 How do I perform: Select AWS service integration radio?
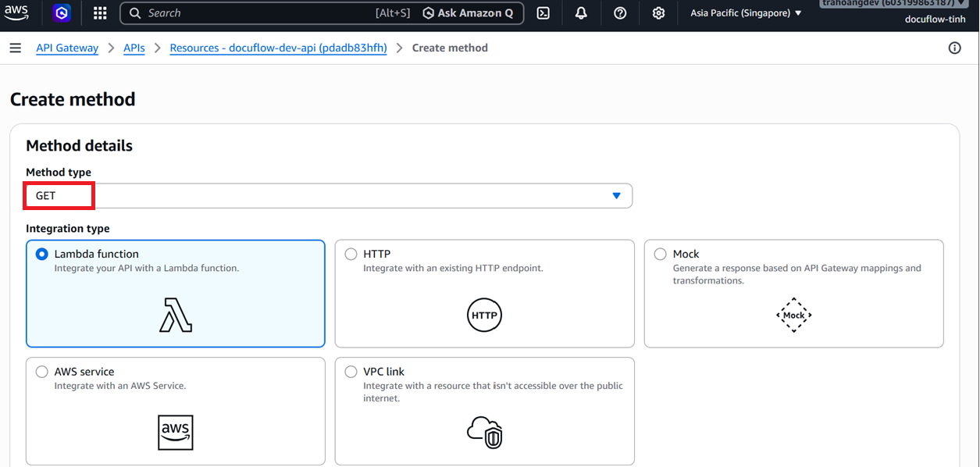tap(42, 372)
